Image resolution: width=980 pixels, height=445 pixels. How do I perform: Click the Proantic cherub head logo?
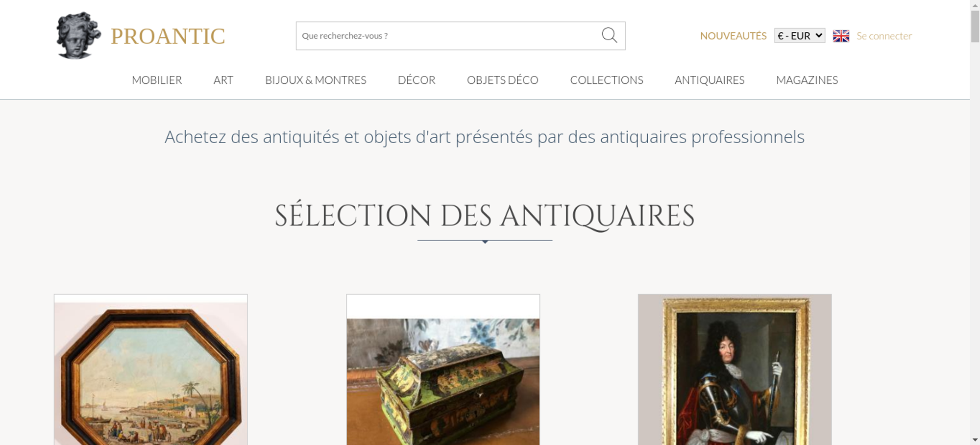78,35
